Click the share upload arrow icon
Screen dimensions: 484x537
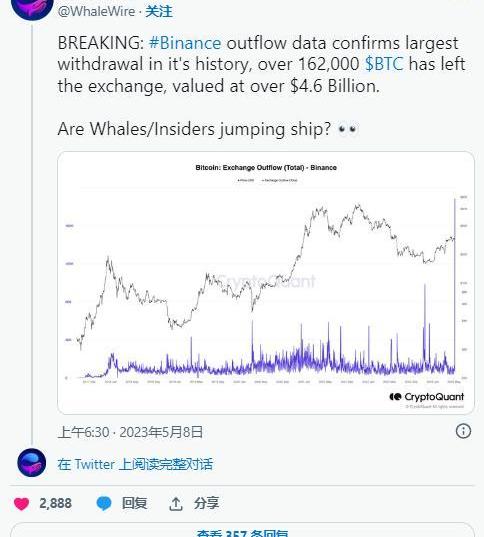tap(176, 504)
